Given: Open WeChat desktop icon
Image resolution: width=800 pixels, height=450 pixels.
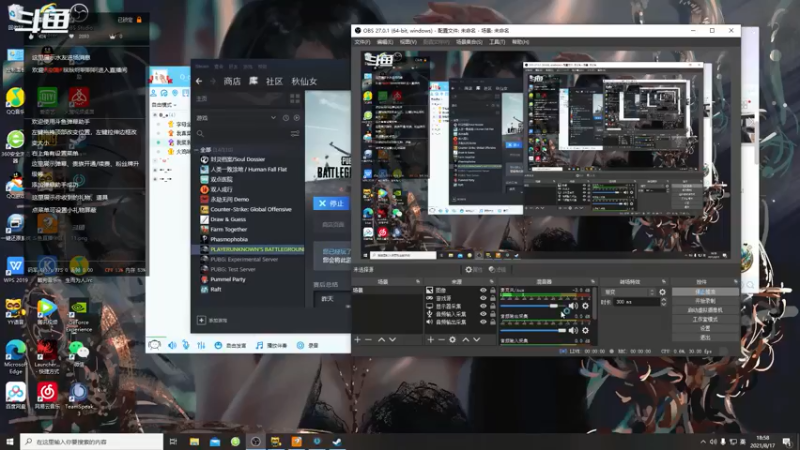Looking at the screenshot, I should [79, 352].
